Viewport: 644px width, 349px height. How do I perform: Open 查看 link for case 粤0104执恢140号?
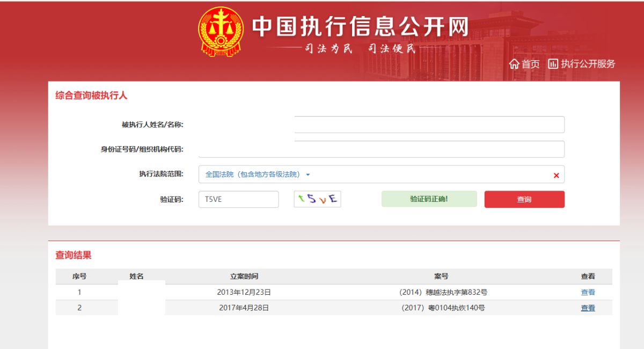pyautogui.click(x=588, y=308)
